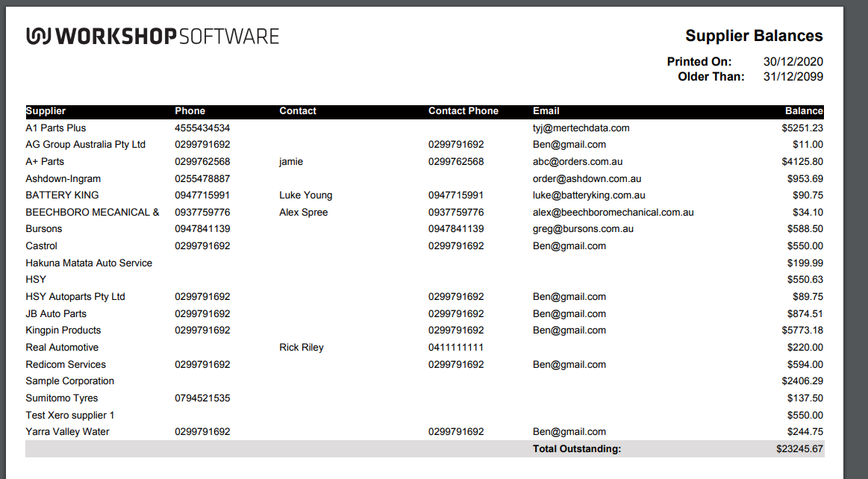Click the Printed On date 30/12/2020
Viewport: 868px width, 479px height.
[793, 61]
